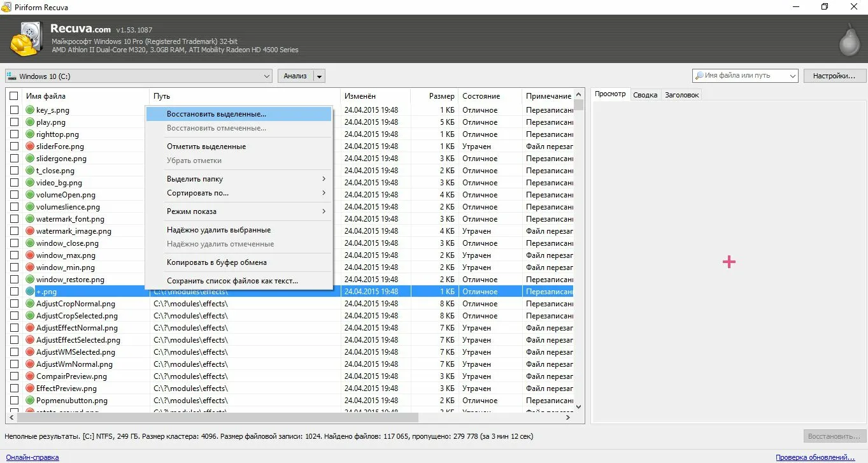The height and width of the screenshot is (463, 868).
Task: Click red status icon beside AdjustEffectNormal.png
Action: pyautogui.click(x=30, y=328)
